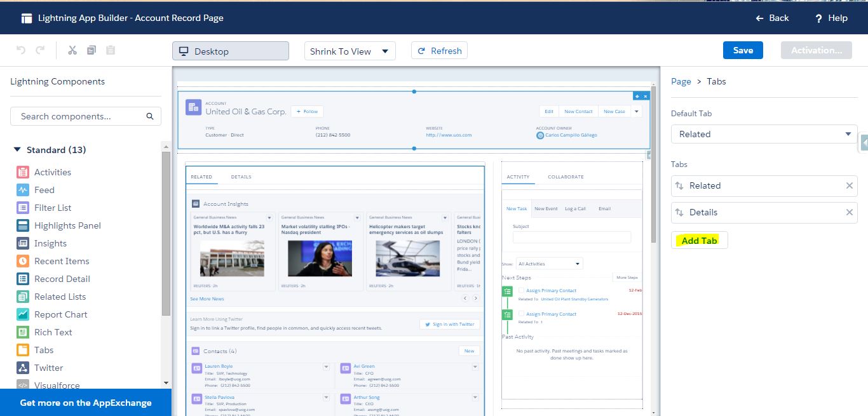Image resolution: width=868 pixels, height=416 pixels.
Task: Select the Highlights Panel component icon
Action: [x=23, y=225]
